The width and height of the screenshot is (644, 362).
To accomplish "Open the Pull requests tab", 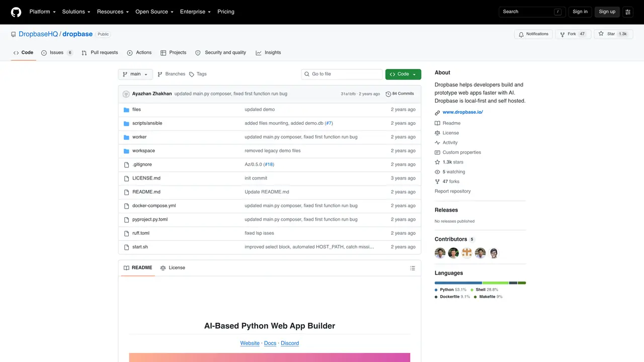I will pyautogui.click(x=100, y=52).
